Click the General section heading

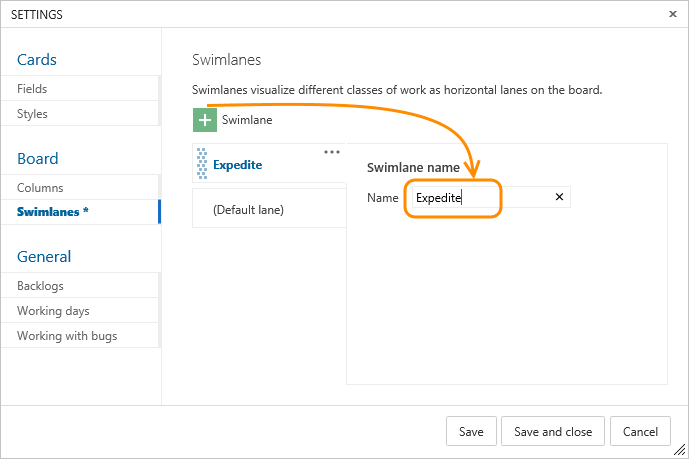[x=44, y=257]
